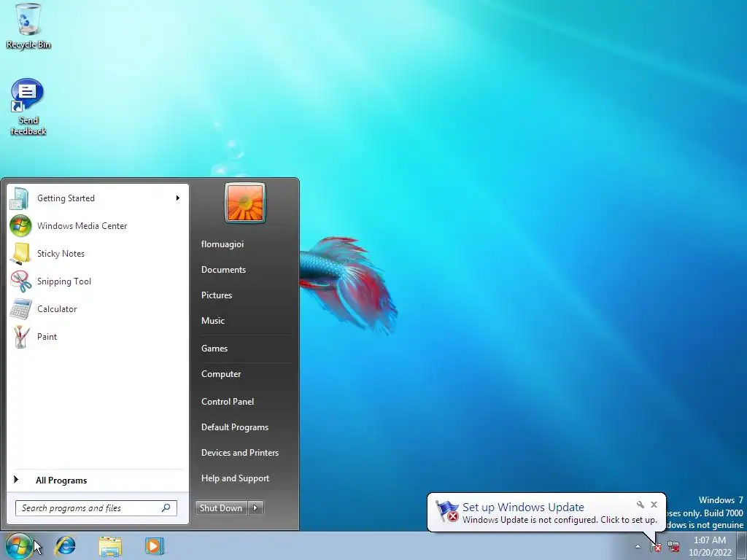747x560 pixels.
Task: Open Default Programs from Start menu
Action: (235, 427)
